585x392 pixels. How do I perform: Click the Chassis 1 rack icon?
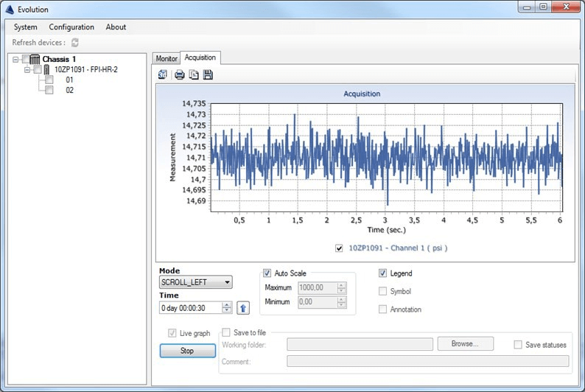click(35, 59)
